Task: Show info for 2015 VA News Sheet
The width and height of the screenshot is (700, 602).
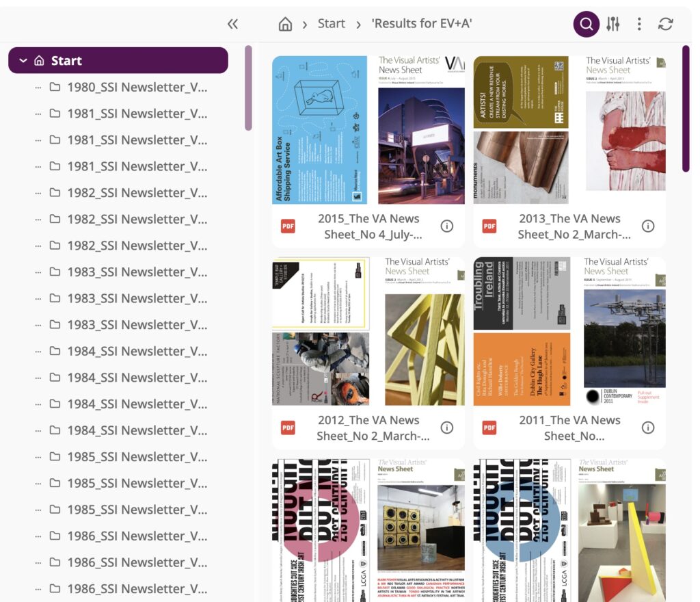Action: tap(447, 226)
